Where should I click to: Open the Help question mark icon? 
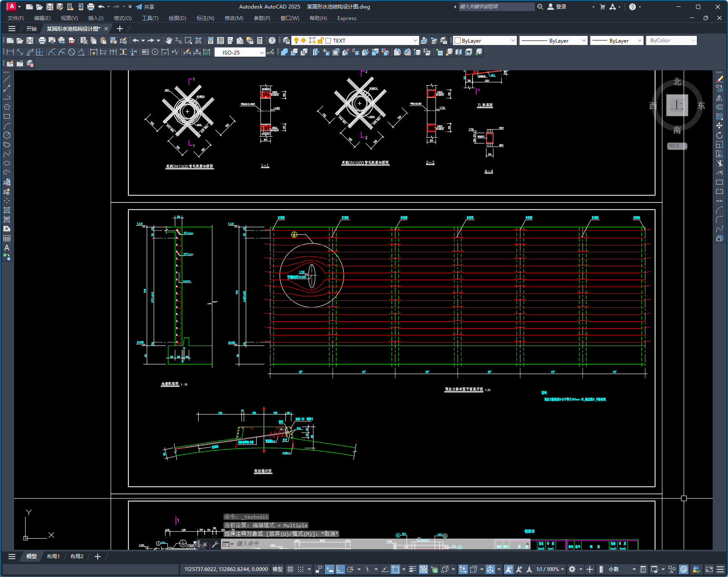pos(272,40)
